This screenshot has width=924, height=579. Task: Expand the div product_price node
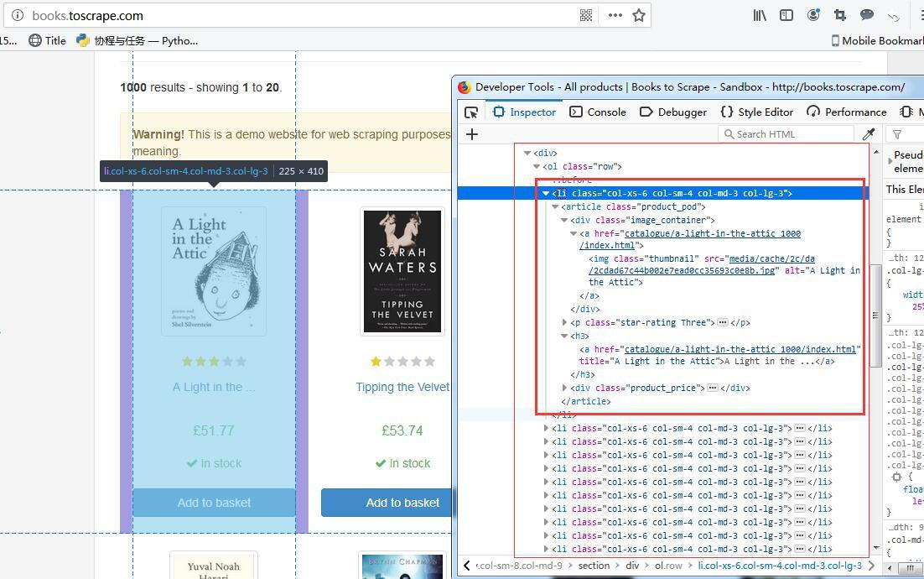564,388
